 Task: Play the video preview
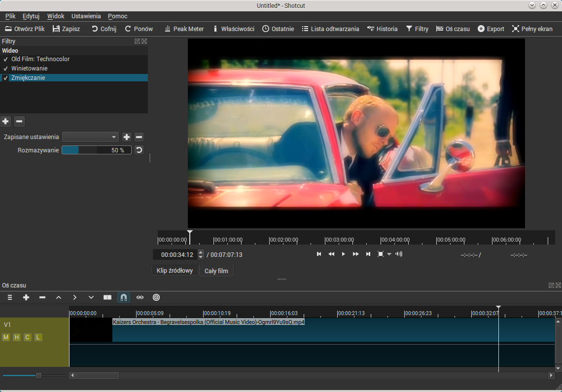344,254
